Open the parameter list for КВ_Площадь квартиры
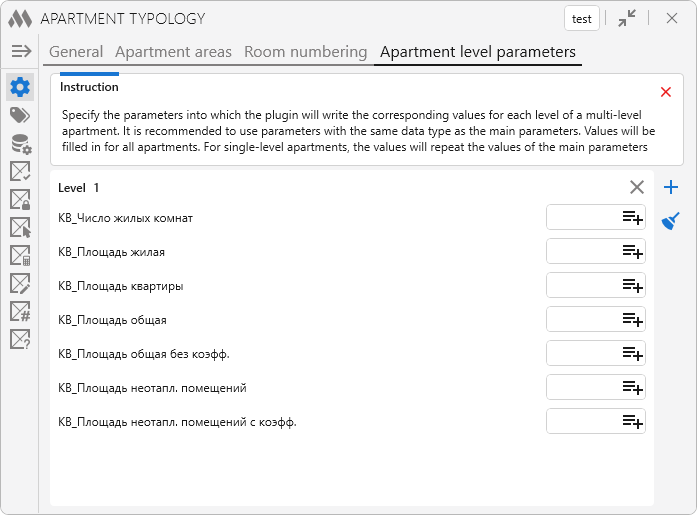 [632, 285]
